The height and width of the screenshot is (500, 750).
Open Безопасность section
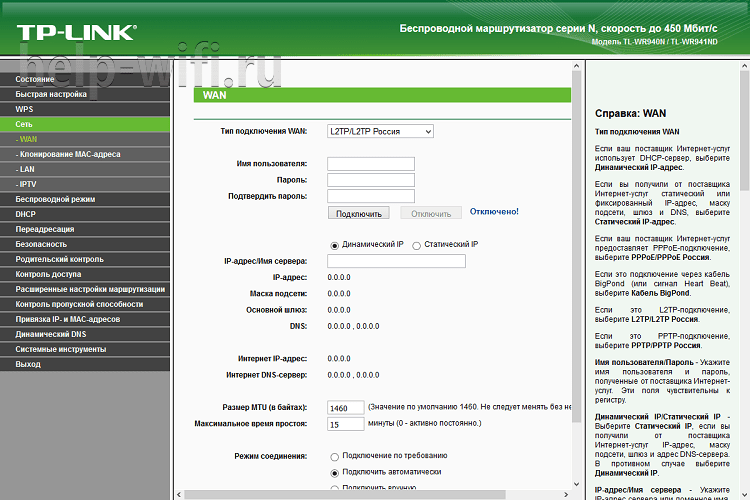85,244
